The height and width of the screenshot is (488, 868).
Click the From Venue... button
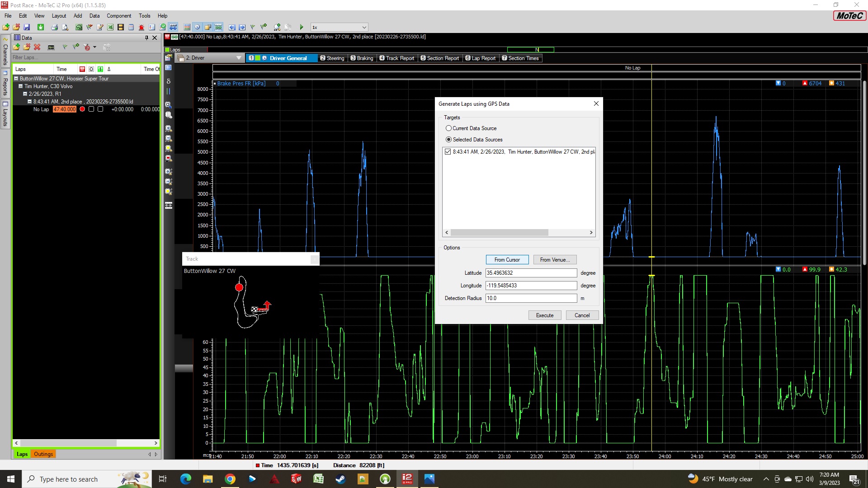tap(555, 260)
